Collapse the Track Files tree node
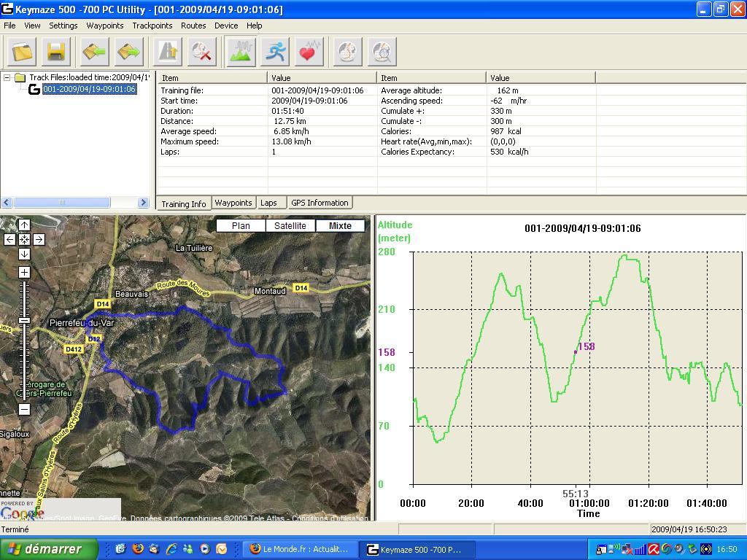The image size is (747, 560). point(7,77)
